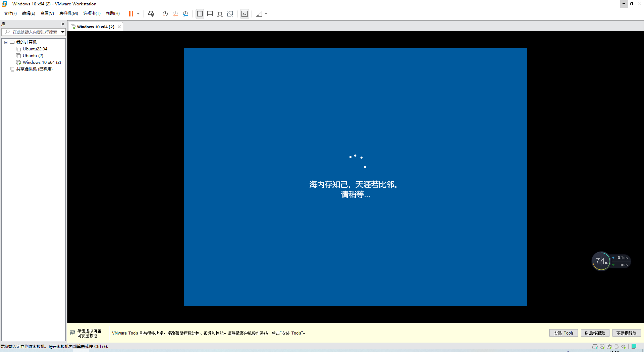The width and height of the screenshot is (644, 352).
Task: Switch to the Windows 10 x64 (2) tab
Action: [95, 27]
